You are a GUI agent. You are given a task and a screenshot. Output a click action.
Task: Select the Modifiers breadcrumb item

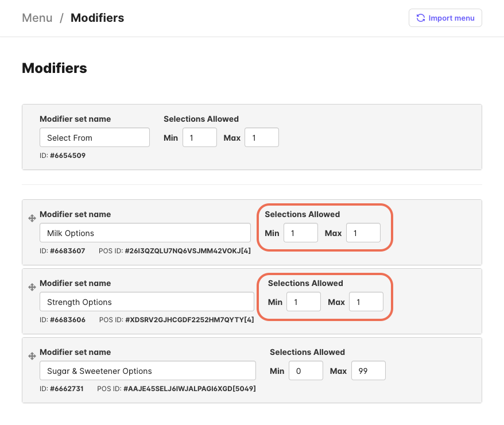[97, 18]
